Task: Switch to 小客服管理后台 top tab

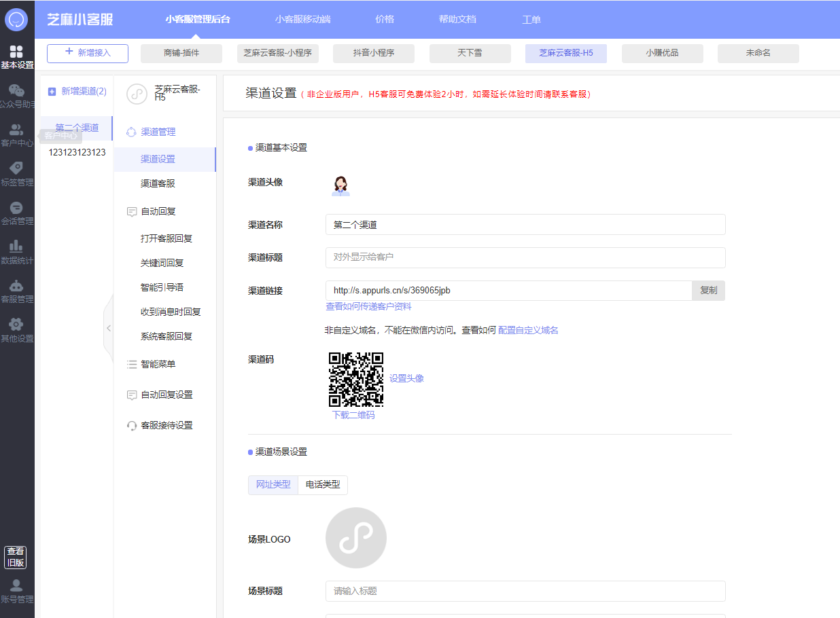Action: click(x=198, y=19)
